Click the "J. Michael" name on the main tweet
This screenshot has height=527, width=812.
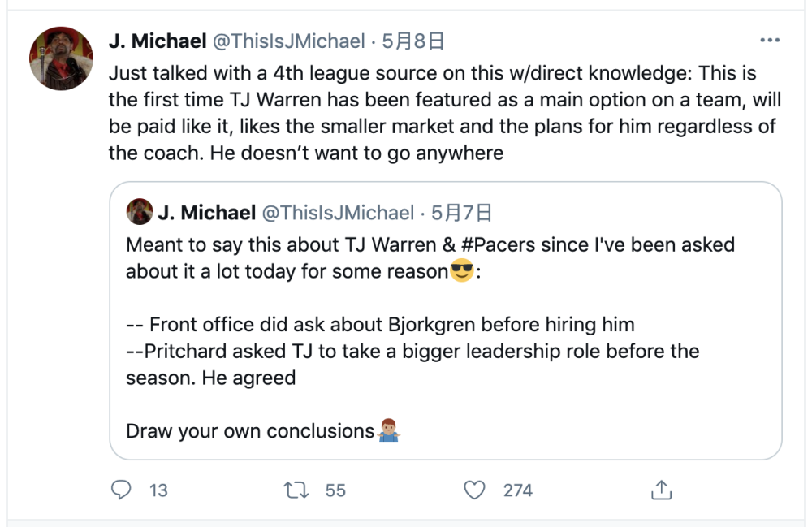point(158,41)
